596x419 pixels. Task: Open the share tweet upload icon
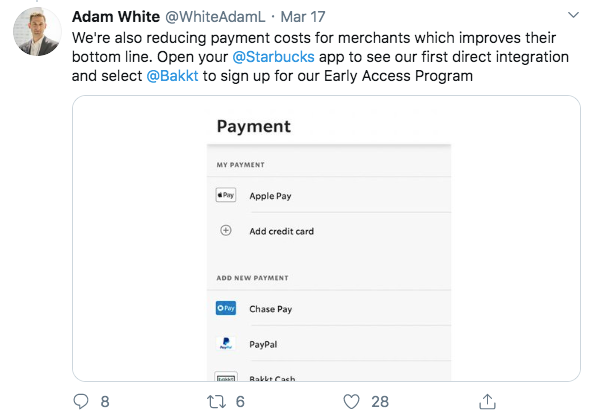487,401
